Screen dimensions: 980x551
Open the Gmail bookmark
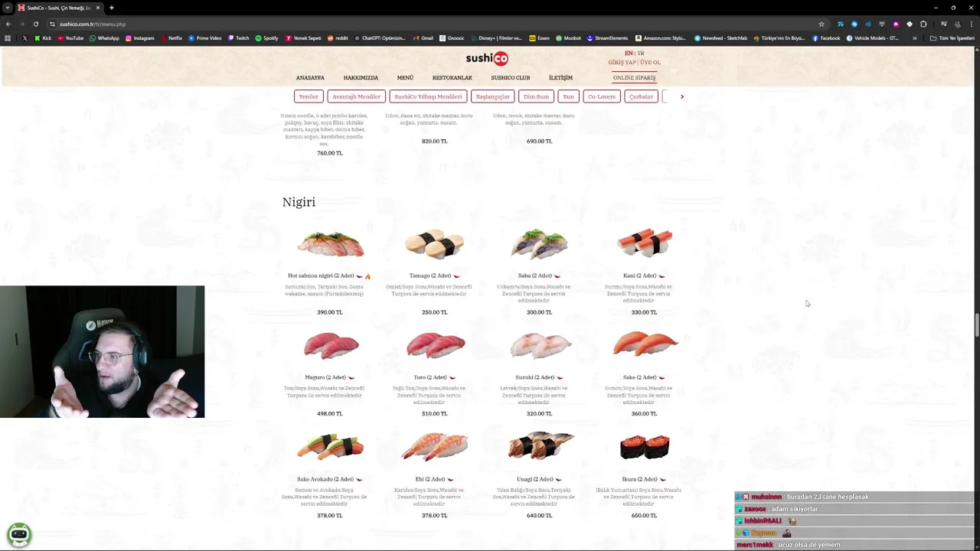pos(423,38)
